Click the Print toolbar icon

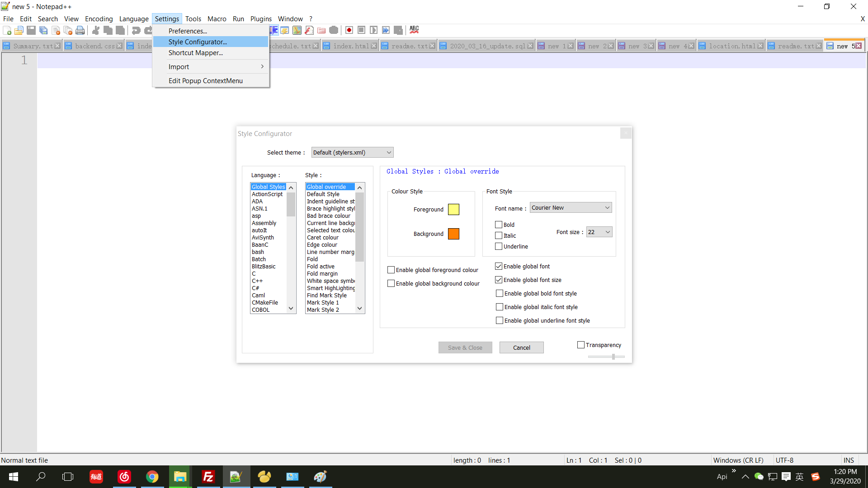click(x=80, y=30)
